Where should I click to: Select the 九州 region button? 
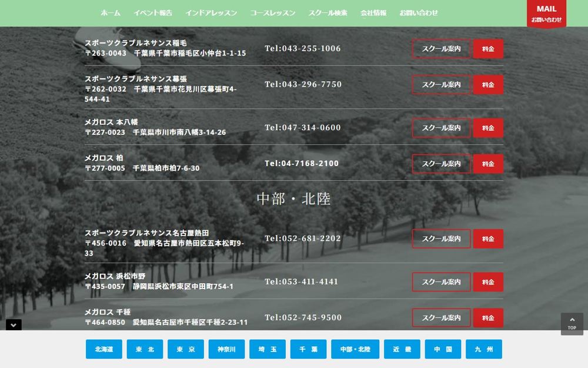(484, 349)
